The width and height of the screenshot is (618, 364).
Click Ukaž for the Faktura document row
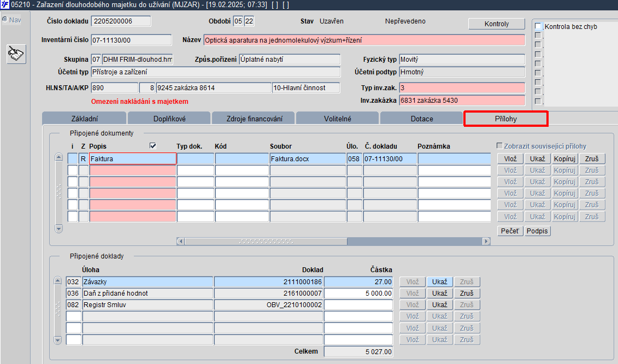pyautogui.click(x=537, y=158)
